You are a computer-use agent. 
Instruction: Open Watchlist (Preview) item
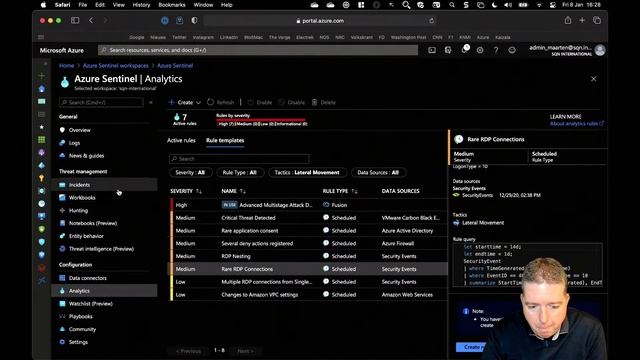pos(91,304)
